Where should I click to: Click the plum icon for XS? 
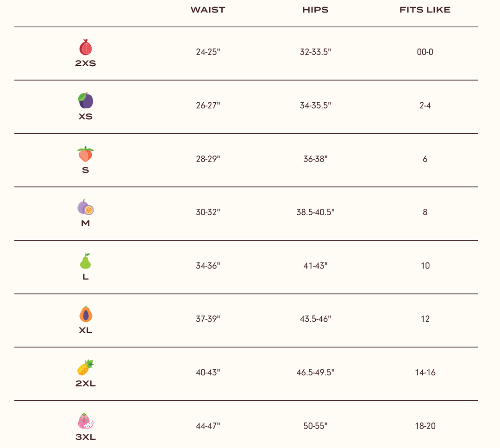coord(86,101)
